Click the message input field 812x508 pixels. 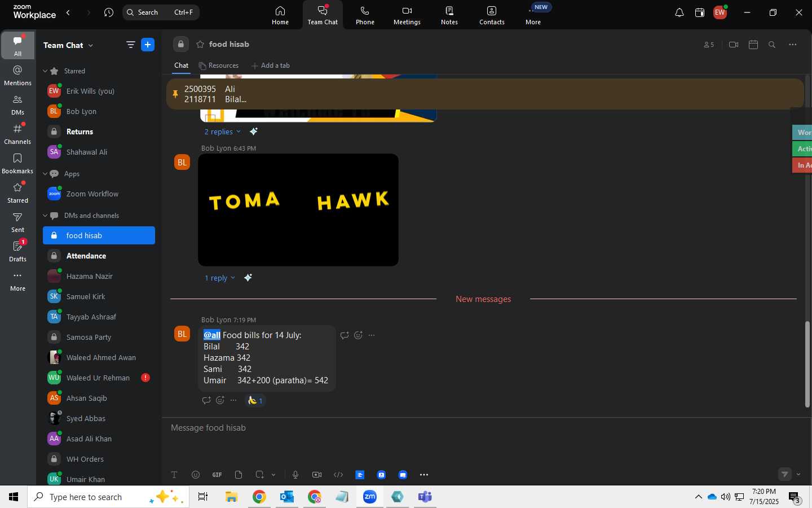(x=485, y=428)
